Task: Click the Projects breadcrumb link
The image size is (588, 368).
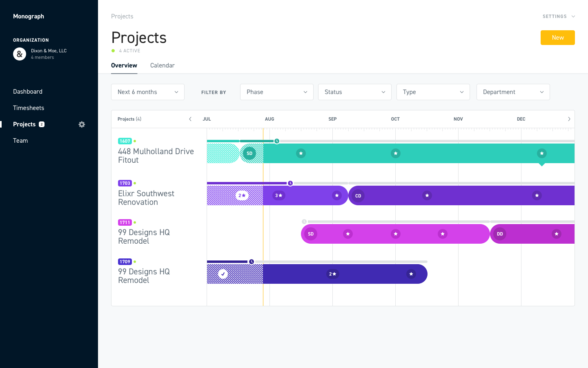Action: tap(122, 16)
